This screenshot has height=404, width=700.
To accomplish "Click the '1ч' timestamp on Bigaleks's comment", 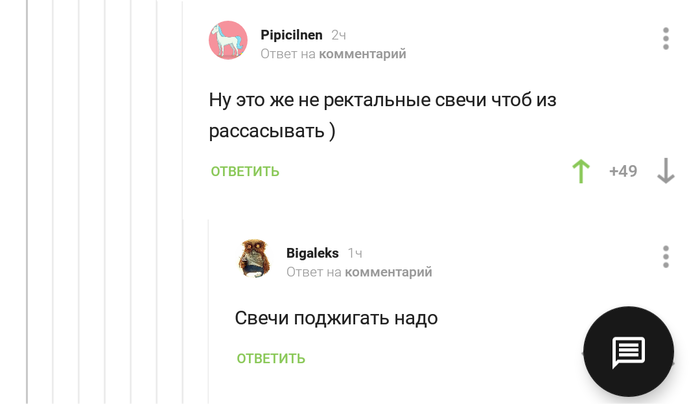I will [x=355, y=253].
